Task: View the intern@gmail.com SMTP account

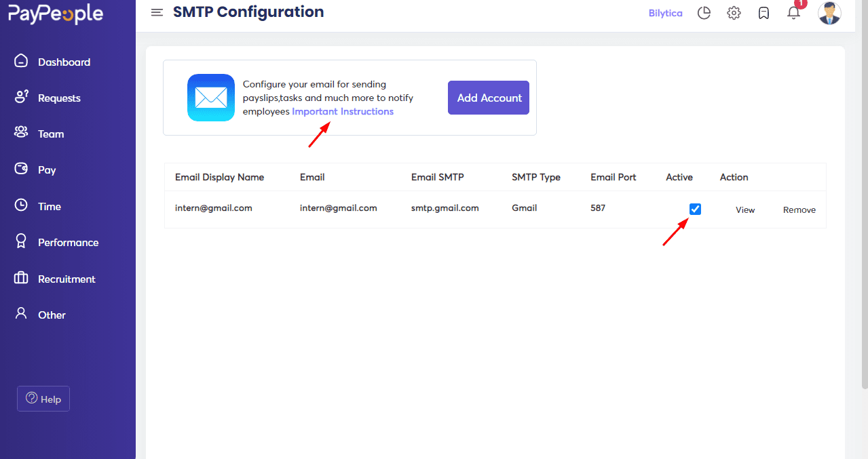Action: coord(745,209)
